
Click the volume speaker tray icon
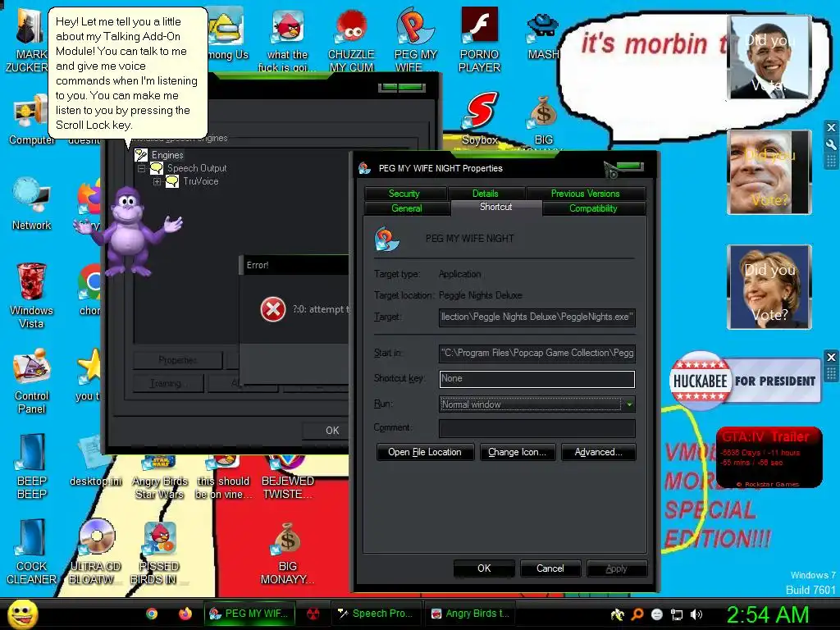pyautogui.click(x=696, y=614)
